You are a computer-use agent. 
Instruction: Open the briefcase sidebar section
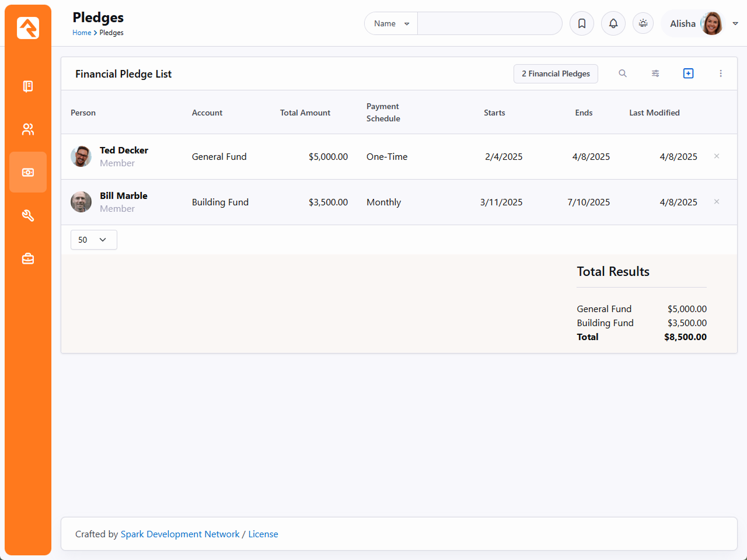tap(28, 258)
